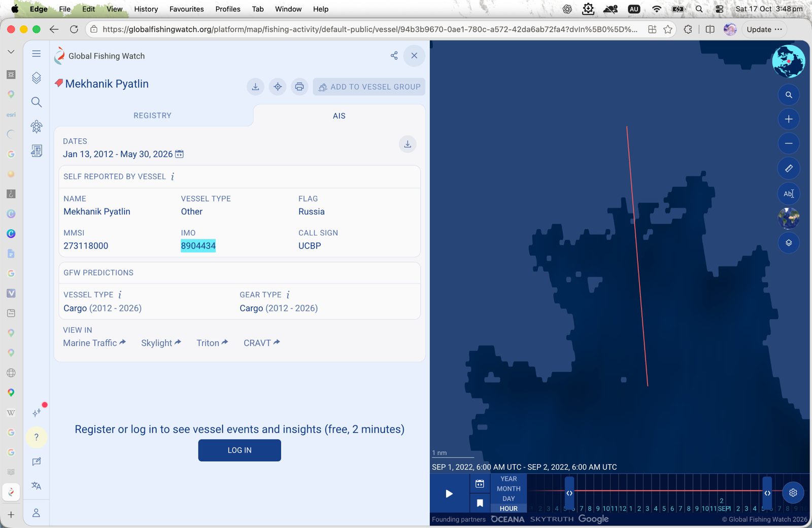
Task: Open vessel in Skylight
Action: (161, 343)
